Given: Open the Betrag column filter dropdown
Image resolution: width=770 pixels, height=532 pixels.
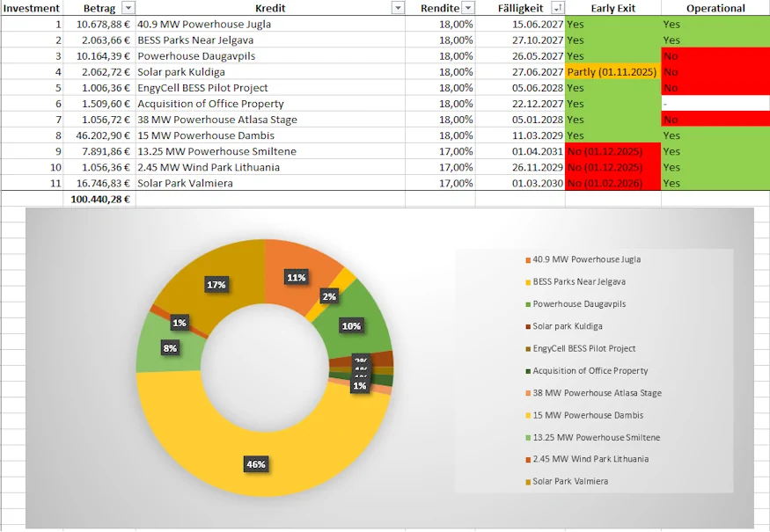Looking at the screenshot, I should pos(128,8).
